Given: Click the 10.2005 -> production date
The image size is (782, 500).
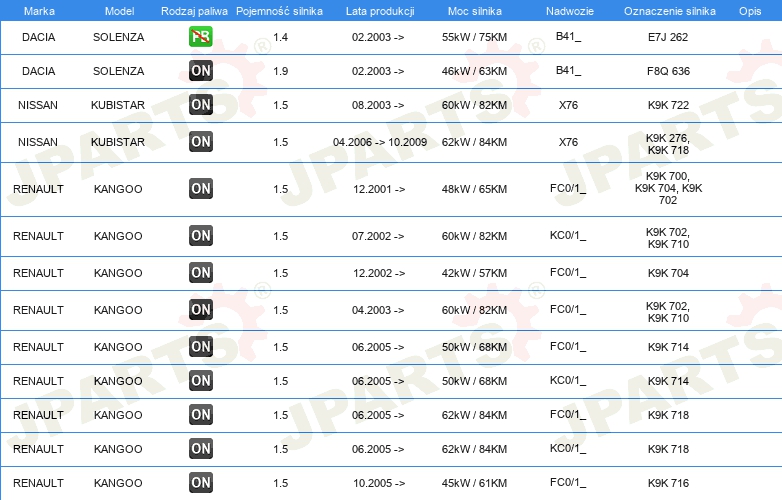Looking at the screenshot, I should (379, 483).
